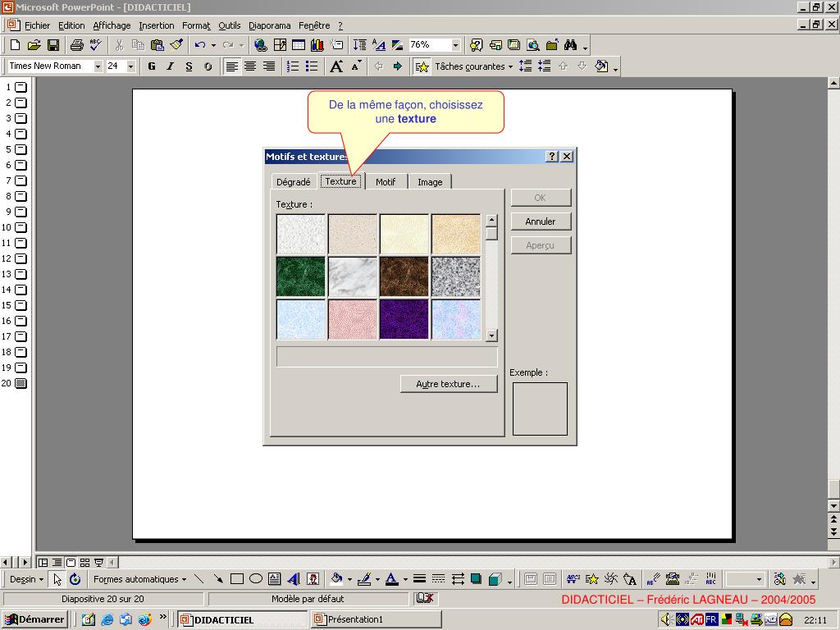Select slide 7 in the outline pane
This screenshot has width=840, height=630.
[21, 180]
